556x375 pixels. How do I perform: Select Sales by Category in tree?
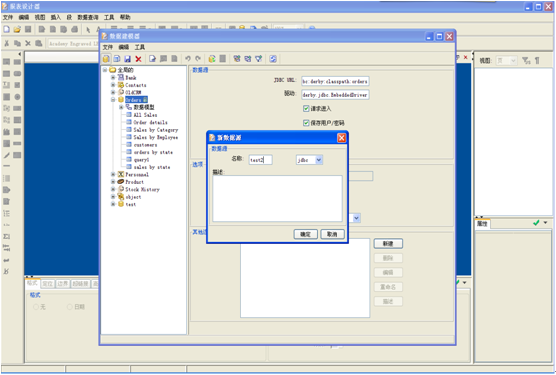tap(156, 130)
